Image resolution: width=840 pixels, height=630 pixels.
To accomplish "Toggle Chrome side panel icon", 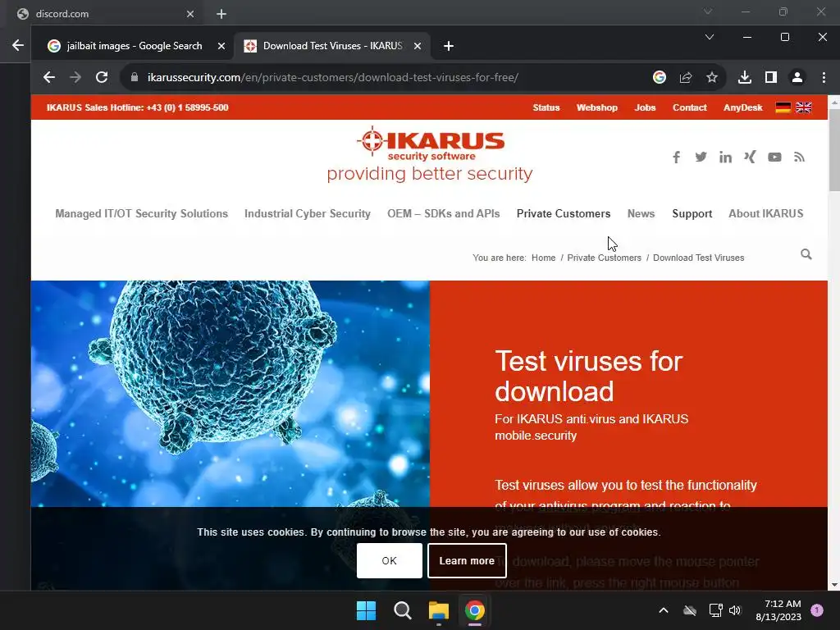I will pos(771,77).
